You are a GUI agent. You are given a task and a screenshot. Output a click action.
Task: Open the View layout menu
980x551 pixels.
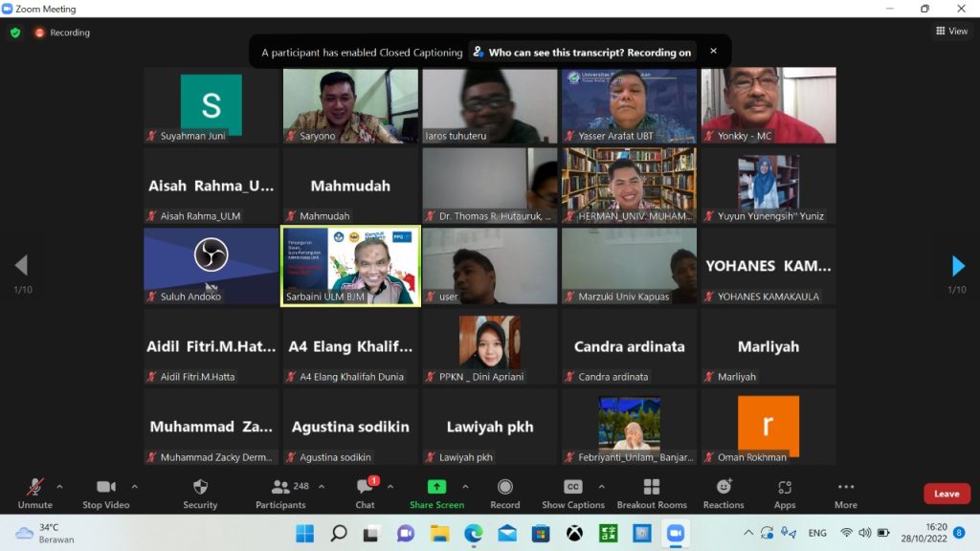(951, 32)
